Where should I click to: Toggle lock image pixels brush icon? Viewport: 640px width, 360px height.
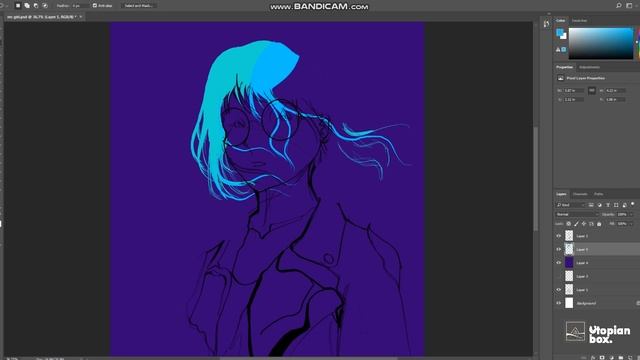click(x=576, y=224)
